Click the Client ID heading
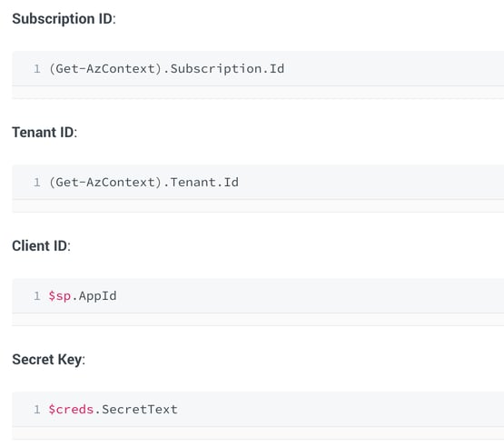The height and width of the screenshot is (447, 504). tap(41, 245)
